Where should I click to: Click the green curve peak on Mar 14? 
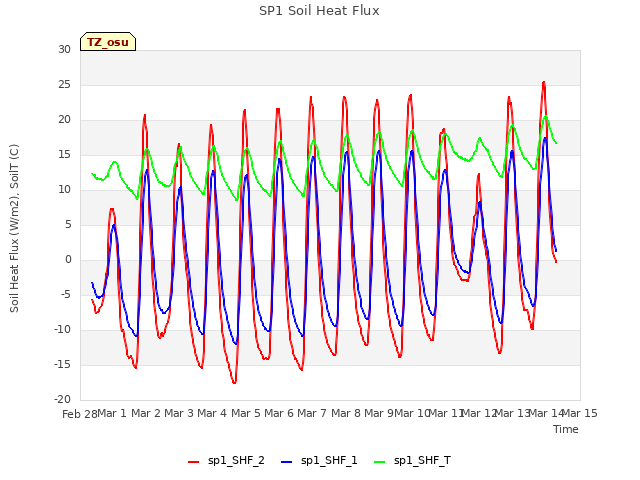coord(546,117)
